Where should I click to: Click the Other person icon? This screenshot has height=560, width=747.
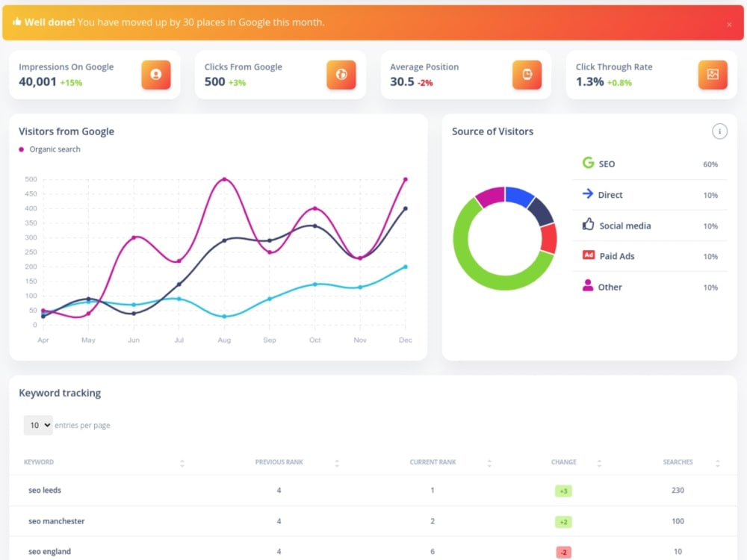(x=588, y=286)
